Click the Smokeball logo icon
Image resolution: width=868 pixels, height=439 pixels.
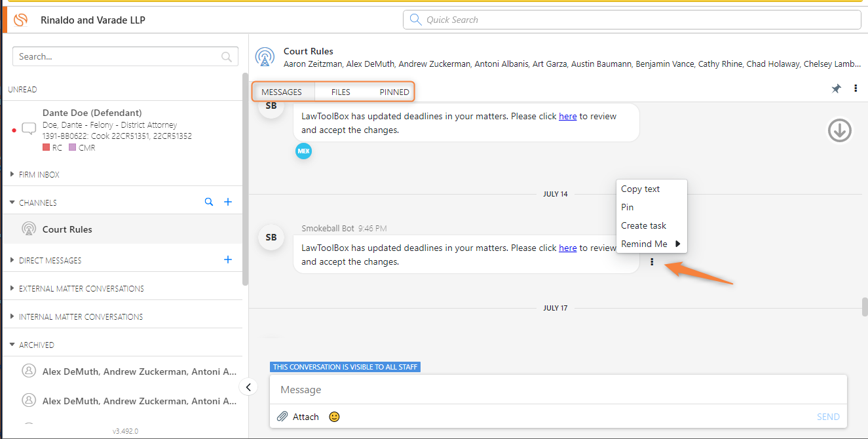(21, 20)
